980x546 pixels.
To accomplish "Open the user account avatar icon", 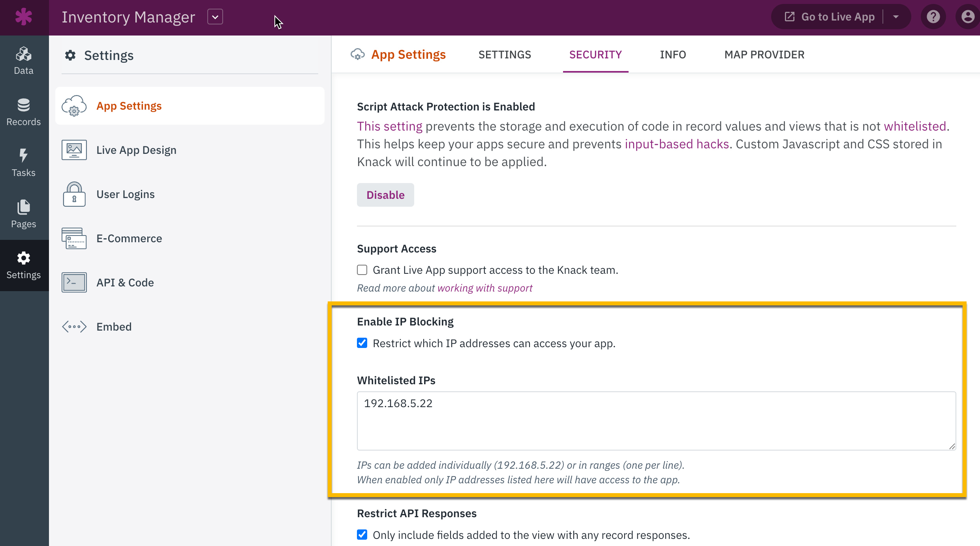I will 968,17.
